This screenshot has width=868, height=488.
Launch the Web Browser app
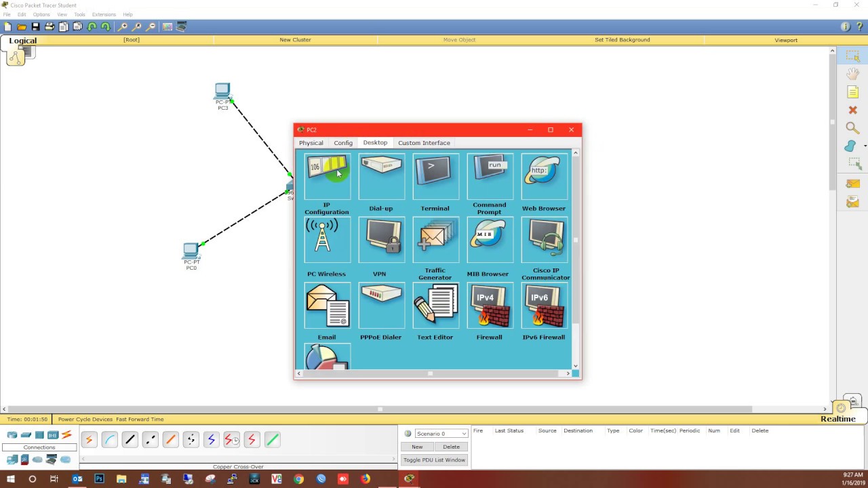tap(545, 176)
